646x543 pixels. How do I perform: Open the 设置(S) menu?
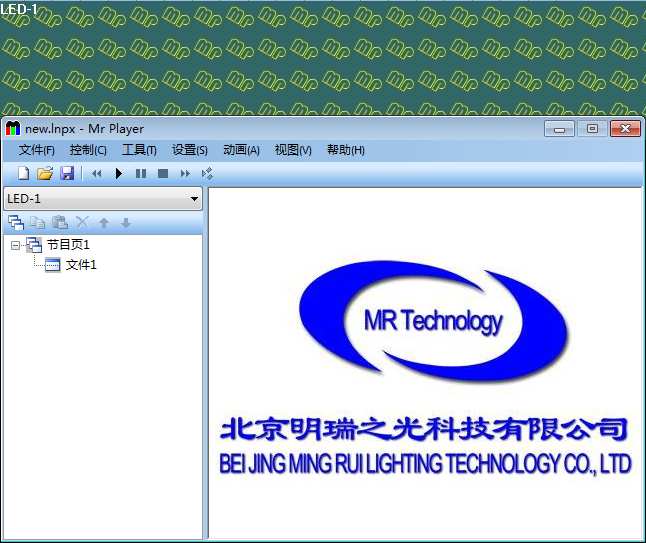tap(190, 150)
